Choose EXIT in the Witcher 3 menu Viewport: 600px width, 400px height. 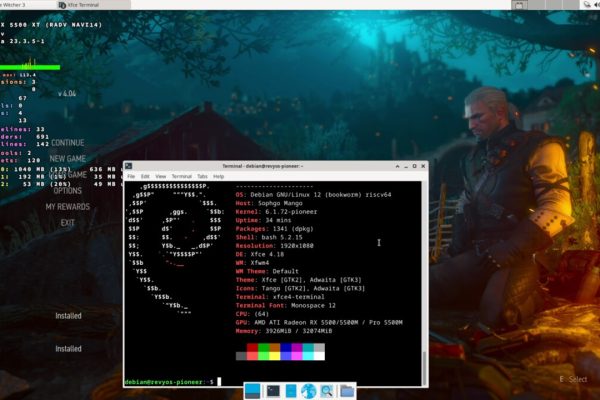(x=68, y=223)
